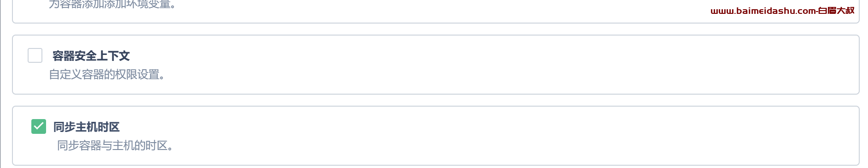Click the description 自定义容器的权限设置。
This screenshot has width=868, height=168.
coord(107,74)
